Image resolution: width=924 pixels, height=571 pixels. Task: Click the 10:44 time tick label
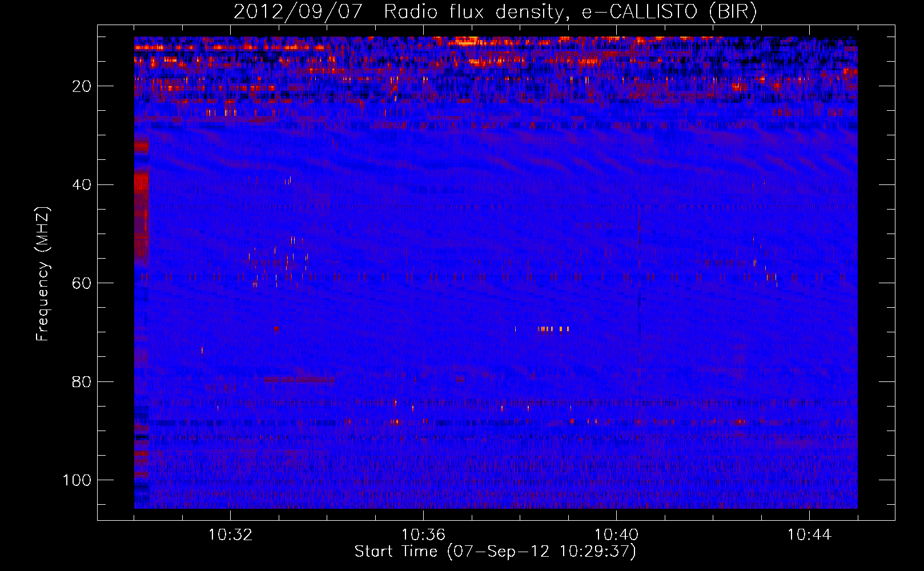click(809, 535)
